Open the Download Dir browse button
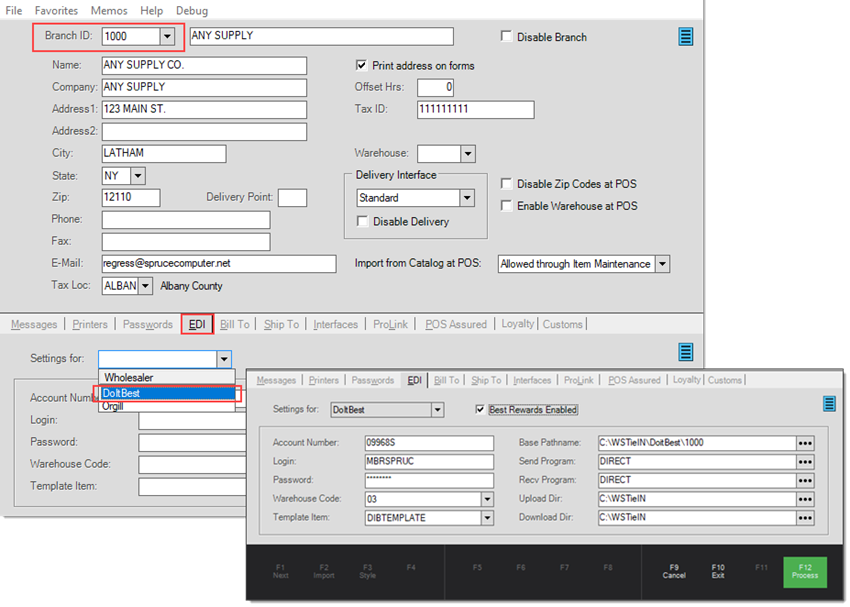 pos(804,518)
